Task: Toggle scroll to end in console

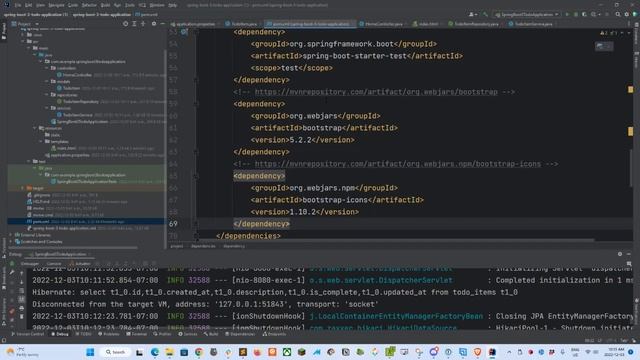Action: [22, 299]
